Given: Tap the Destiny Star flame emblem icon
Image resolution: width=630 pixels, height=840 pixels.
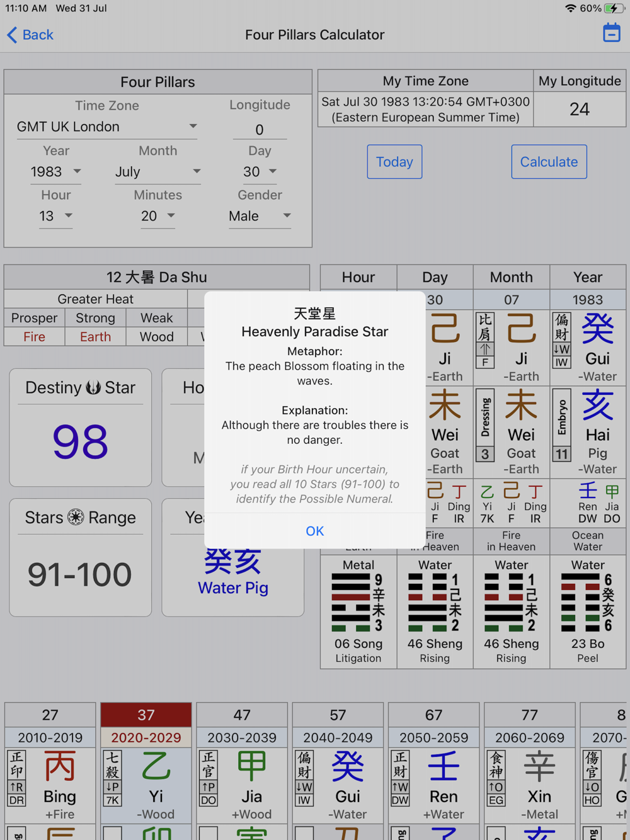Looking at the screenshot, I should [x=93, y=388].
